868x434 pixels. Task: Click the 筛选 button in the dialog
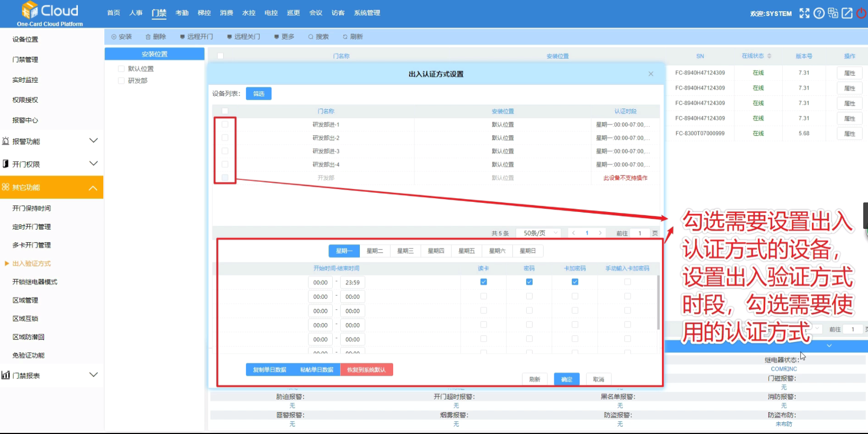259,94
